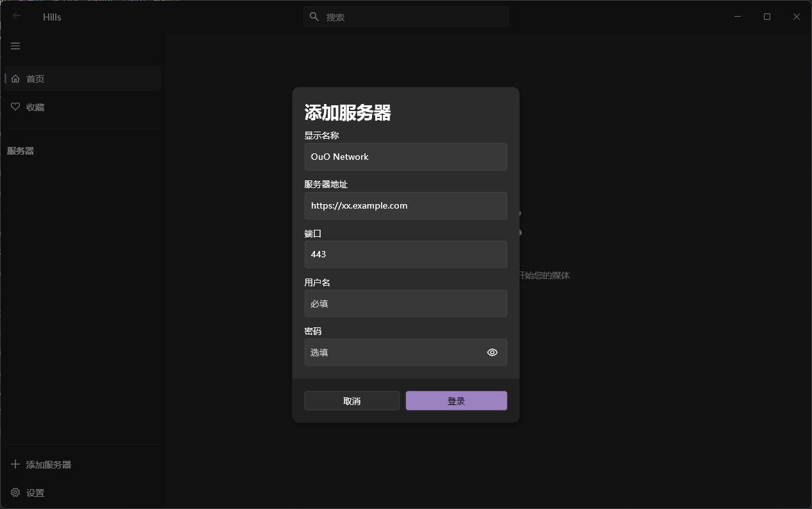Click the house icon for 首页

point(15,78)
